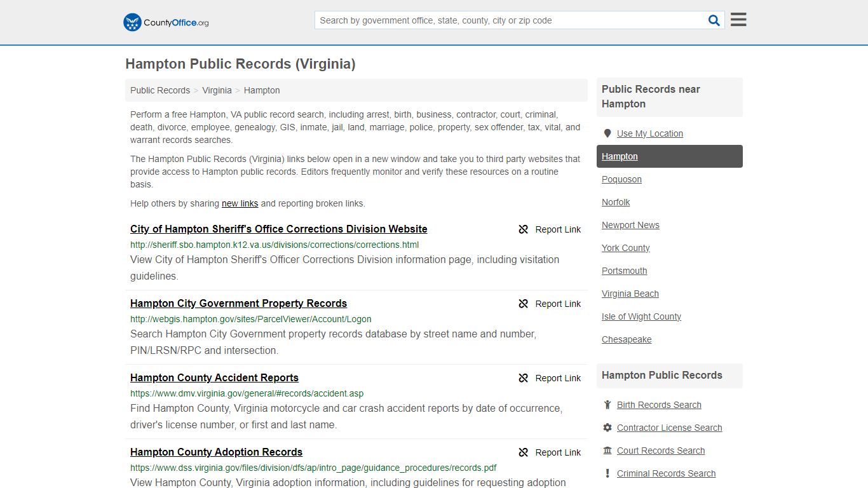
Task: Select Norfolk in nearby list
Action: point(616,202)
